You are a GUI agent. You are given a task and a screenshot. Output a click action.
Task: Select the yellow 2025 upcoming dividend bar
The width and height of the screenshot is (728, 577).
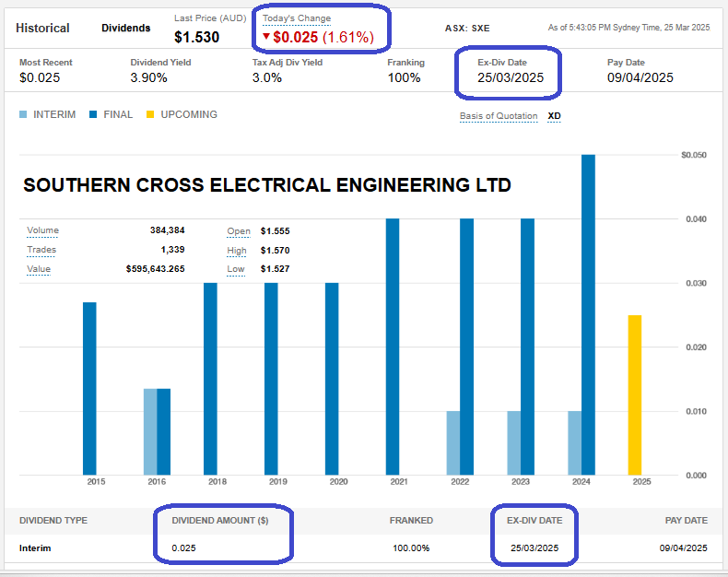pos(635,394)
